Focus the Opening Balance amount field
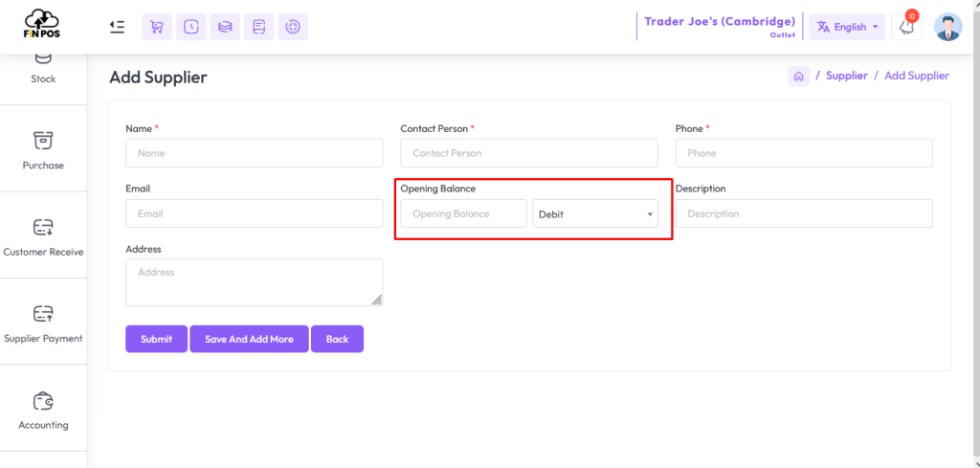Image resolution: width=980 pixels, height=468 pixels. click(464, 213)
